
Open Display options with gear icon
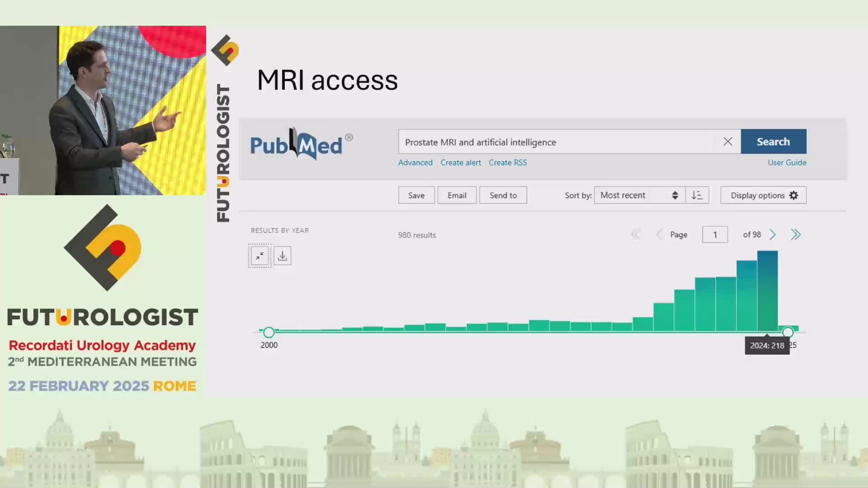point(764,195)
